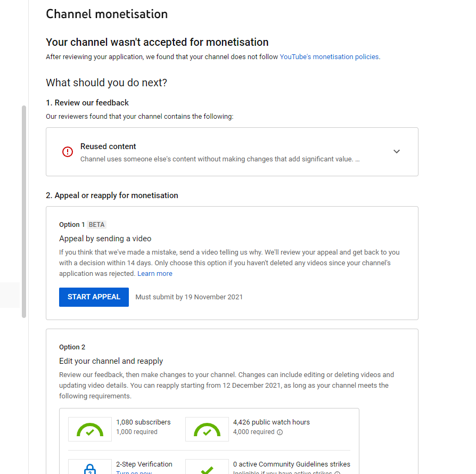Click the 4,426 public watch hours text

(x=271, y=422)
